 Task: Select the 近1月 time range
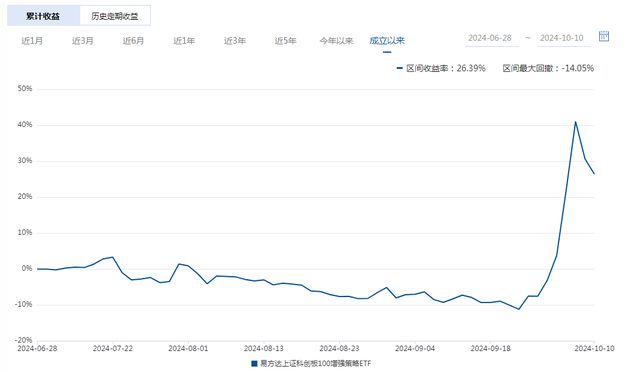click(32, 41)
